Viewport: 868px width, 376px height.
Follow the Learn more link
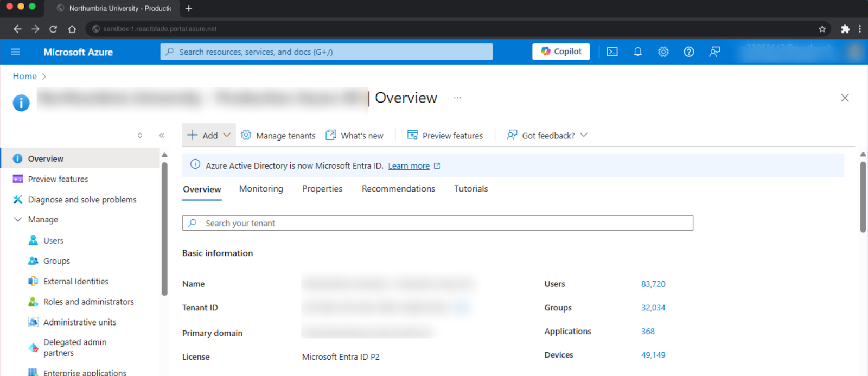point(409,166)
